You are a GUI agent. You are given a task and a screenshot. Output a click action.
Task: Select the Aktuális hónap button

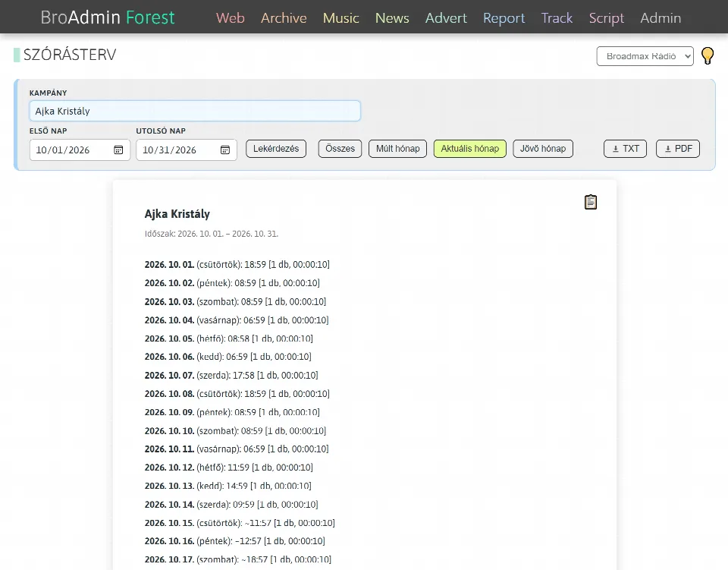(x=470, y=149)
